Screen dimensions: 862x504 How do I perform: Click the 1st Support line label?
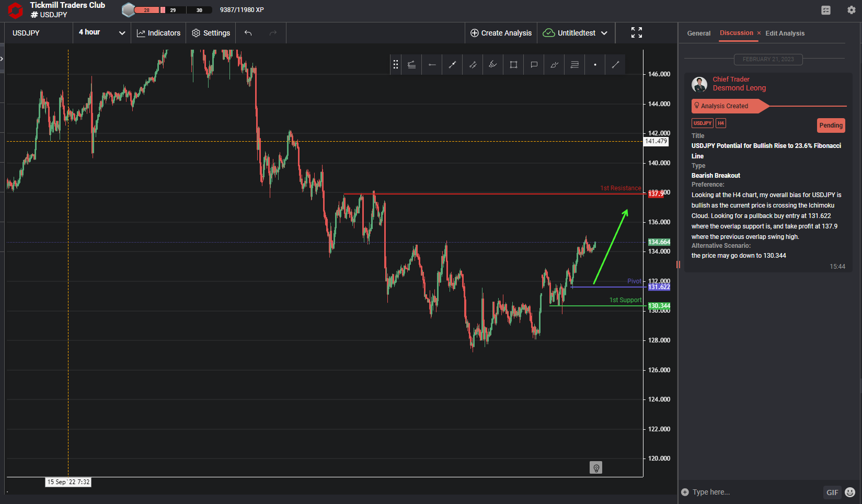[x=625, y=300]
